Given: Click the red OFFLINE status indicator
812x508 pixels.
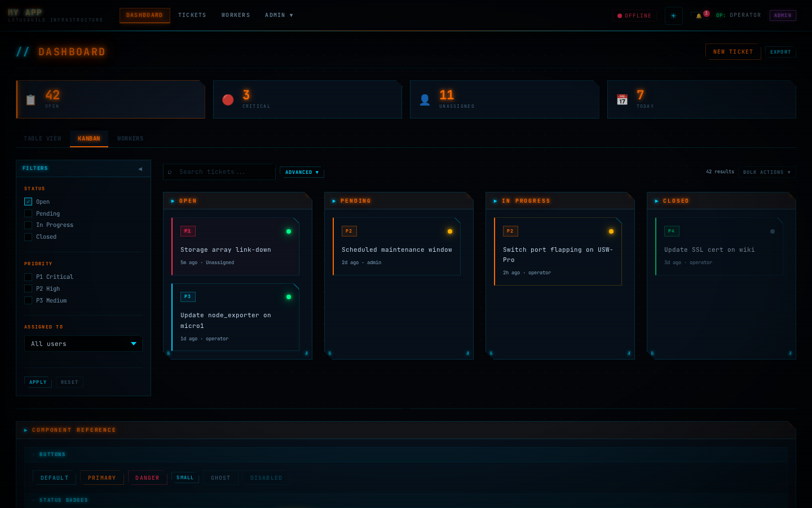Looking at the screenshot, I should tap(634, 16).
